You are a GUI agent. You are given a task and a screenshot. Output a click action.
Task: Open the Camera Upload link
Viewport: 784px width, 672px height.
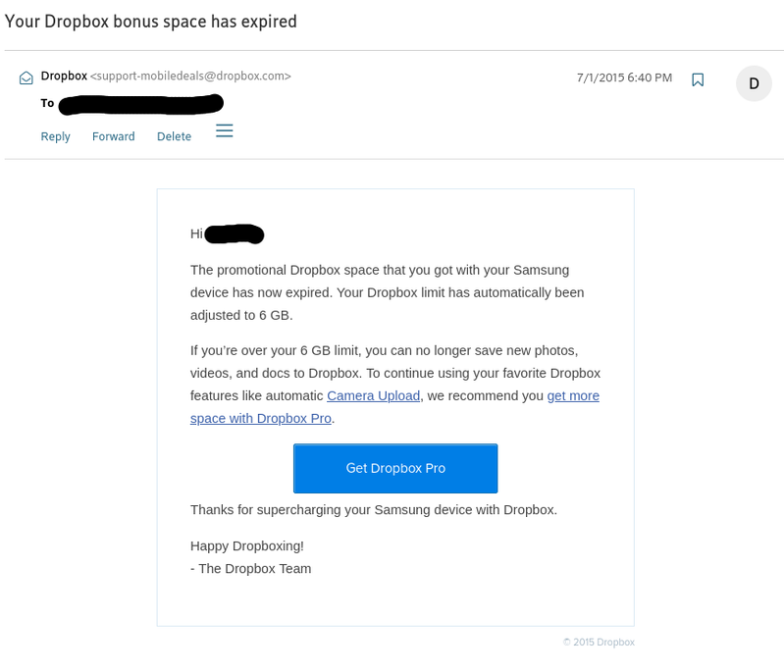[374, 395]
